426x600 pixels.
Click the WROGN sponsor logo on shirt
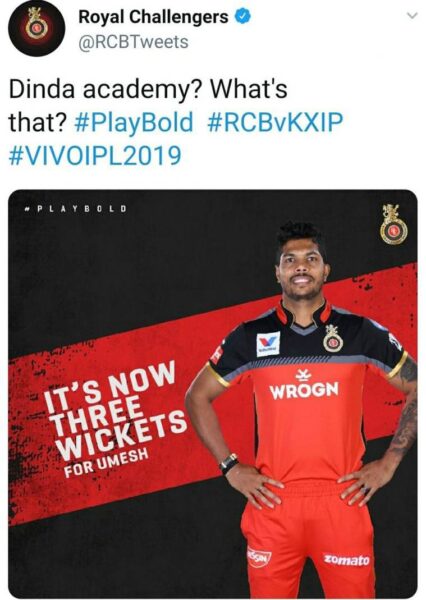point(304,385)
